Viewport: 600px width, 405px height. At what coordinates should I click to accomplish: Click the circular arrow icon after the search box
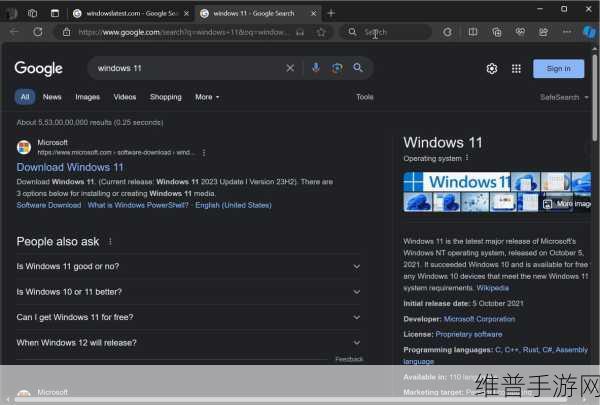[x=447, y=32]
